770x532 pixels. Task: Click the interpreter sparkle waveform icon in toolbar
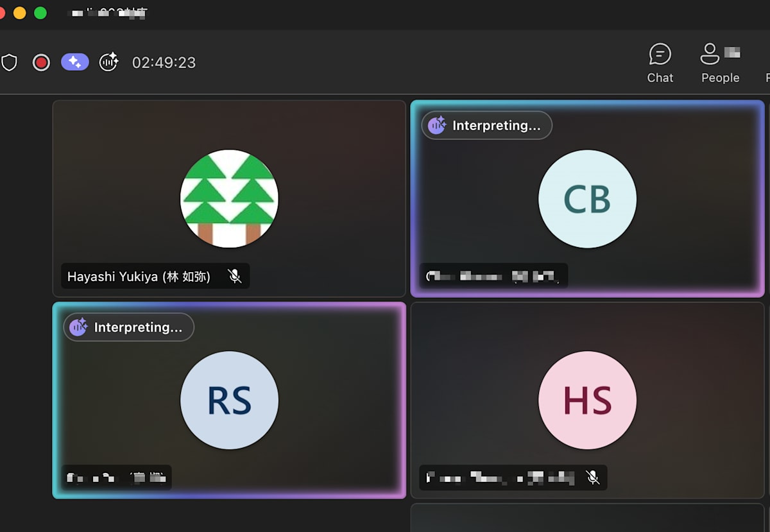click(x=108, y=62)
